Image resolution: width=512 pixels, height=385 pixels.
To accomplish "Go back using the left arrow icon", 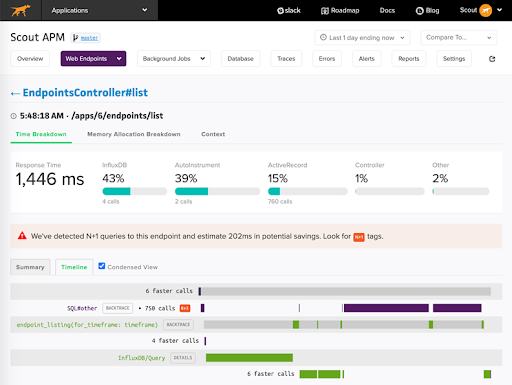I will [15, 93].
